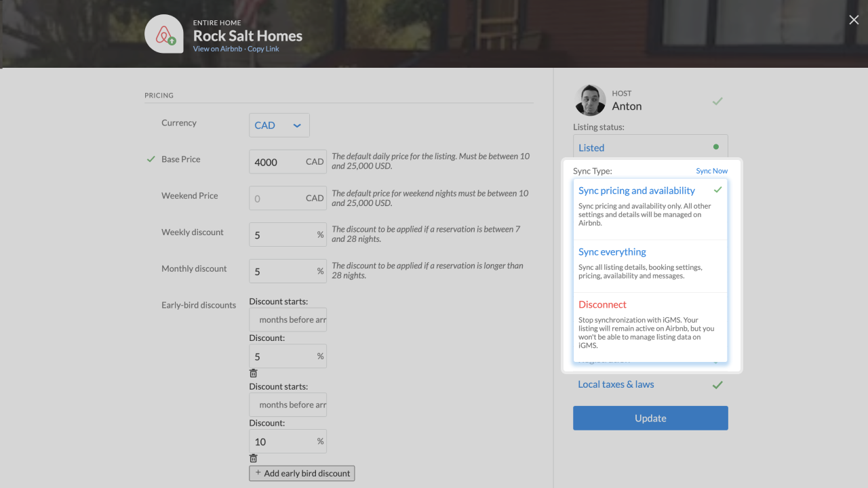Click the Airbnb logo icon in header

coord(164,34)
